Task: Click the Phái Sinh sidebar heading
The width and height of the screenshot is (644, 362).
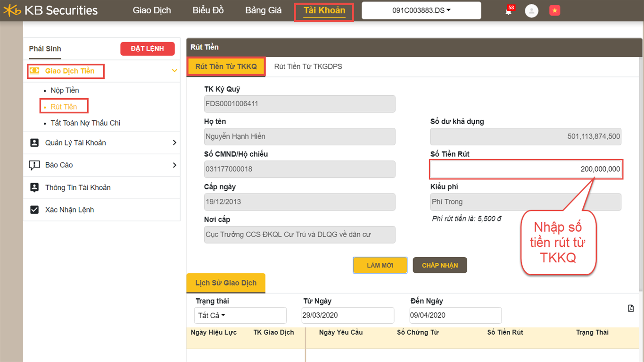Action: pos(45,49)
